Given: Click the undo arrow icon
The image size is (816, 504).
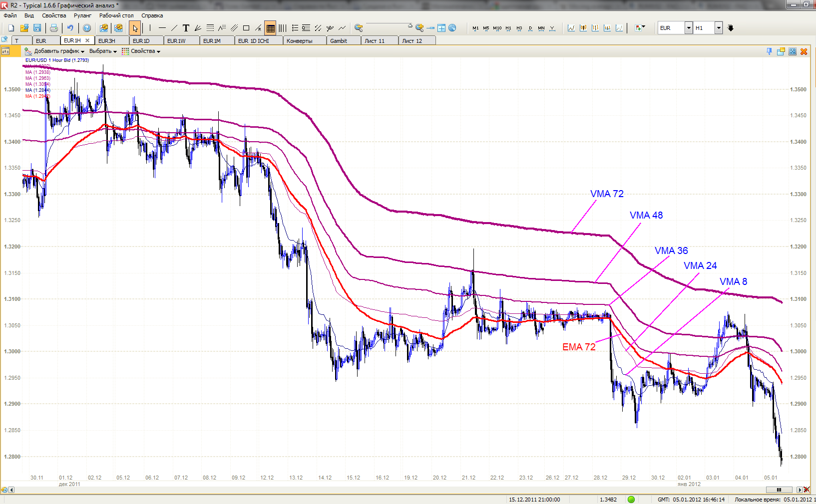Looking at the screenshot, I should click(x=70, y=28).
